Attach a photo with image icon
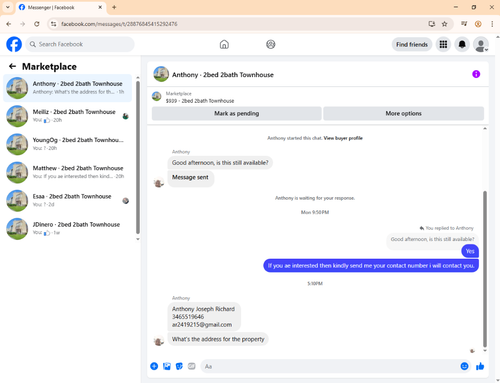Image resolution: width=500 pixels, height=383 pixels. 167,366
